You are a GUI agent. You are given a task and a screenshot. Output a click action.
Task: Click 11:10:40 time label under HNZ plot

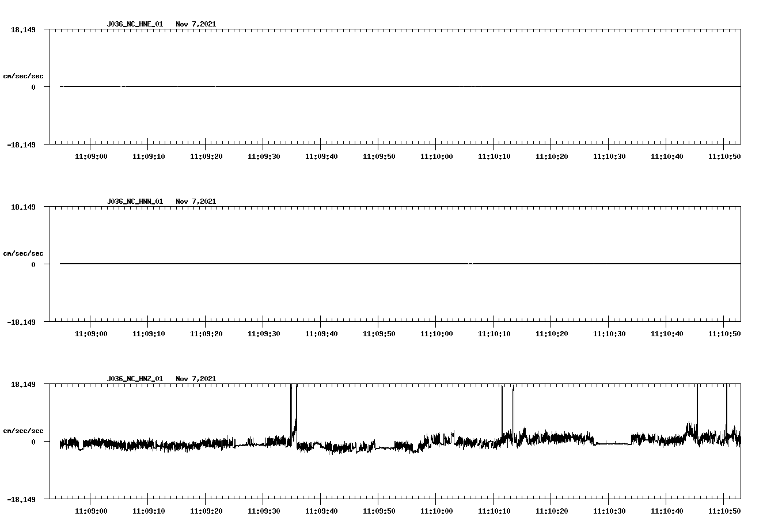click(667, 511)
